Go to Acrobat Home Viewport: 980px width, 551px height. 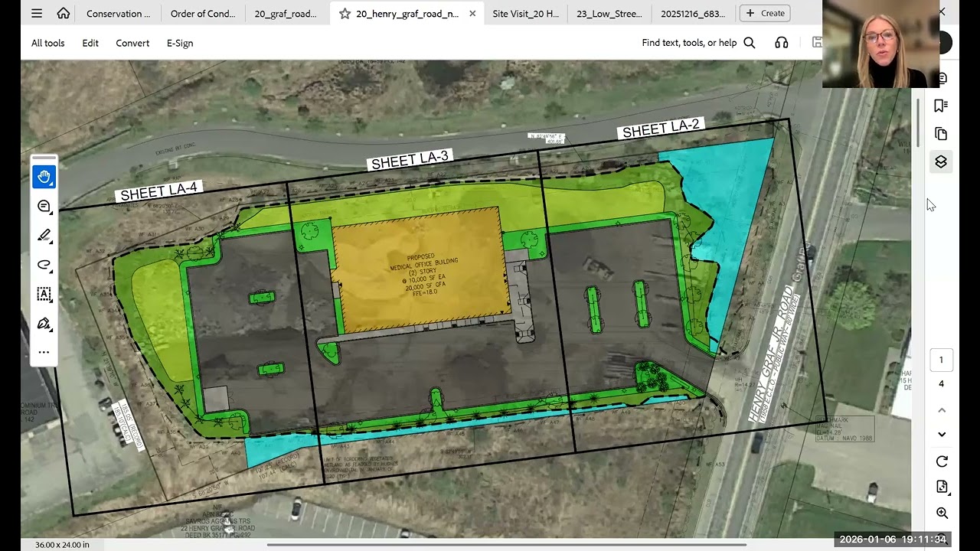[64, 13]
